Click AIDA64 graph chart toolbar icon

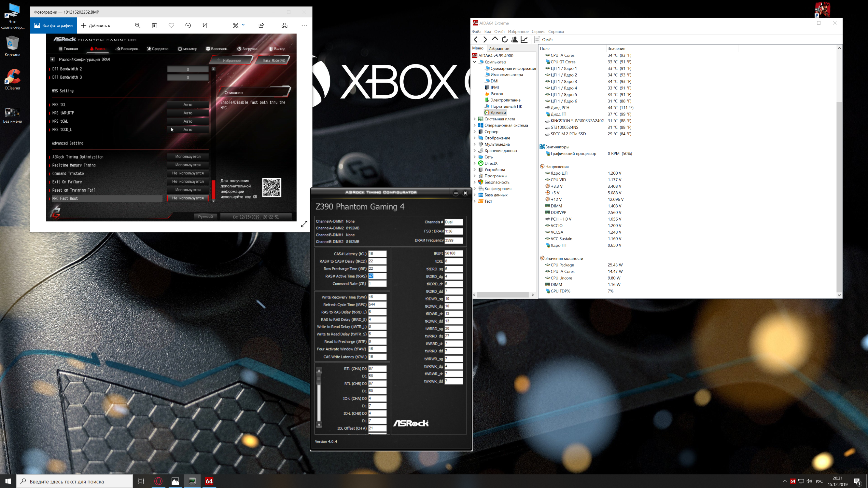tap(524, 39)
